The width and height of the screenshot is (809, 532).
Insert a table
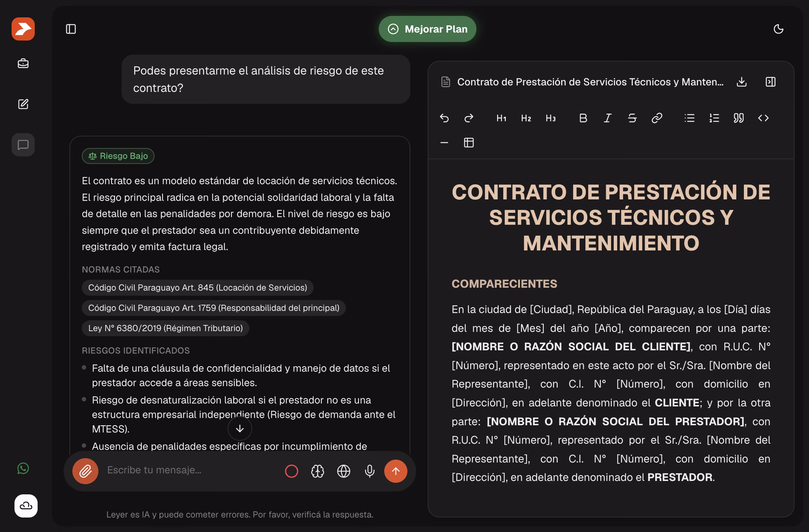coord(469,143)
